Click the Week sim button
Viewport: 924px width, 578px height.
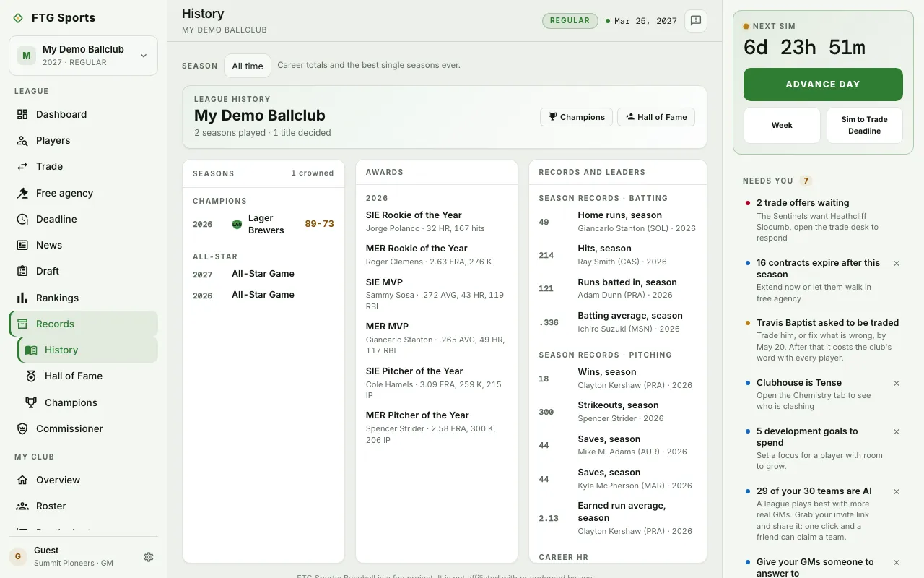click(782, 125)
